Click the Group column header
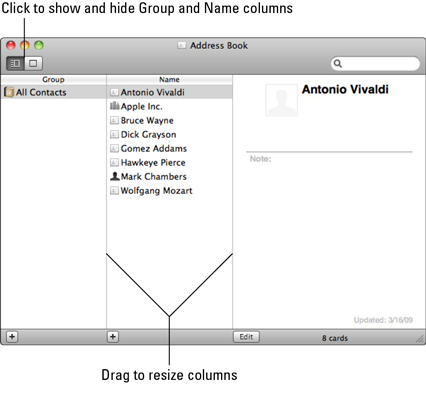This screenshot has height=400, width=426. coord(53,79)
